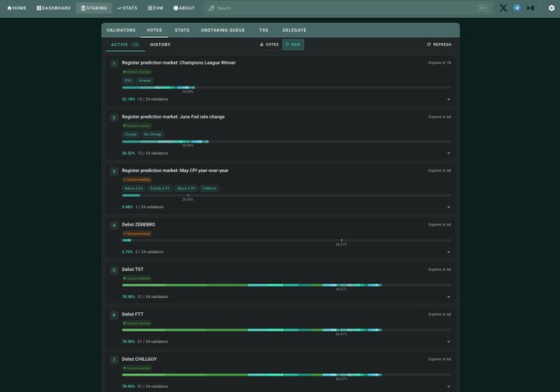Click Quorum reached badge under Champions League
Viewport: 560px width, 392px height.
[x=137, y=72]
